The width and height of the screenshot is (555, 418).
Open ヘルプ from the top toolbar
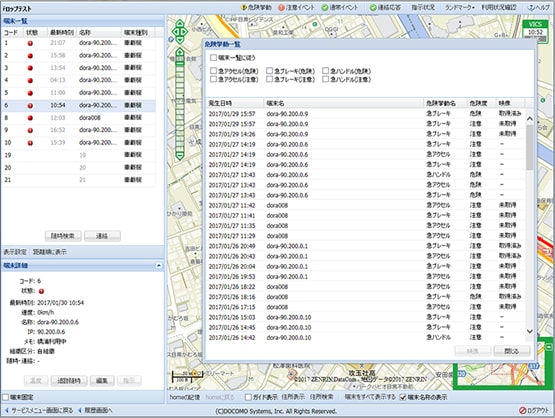[539, 7]
